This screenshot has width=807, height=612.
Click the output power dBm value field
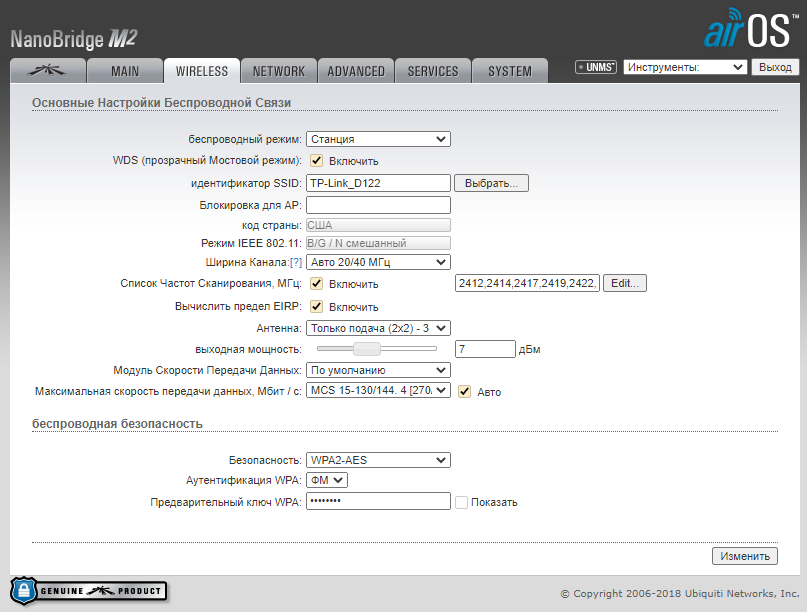(485, 349)
